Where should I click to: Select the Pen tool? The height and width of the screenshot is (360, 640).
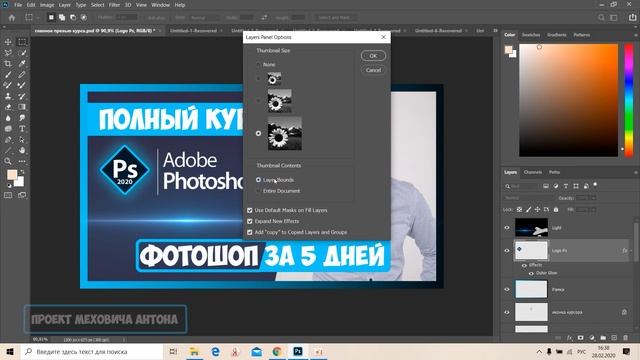8,140
